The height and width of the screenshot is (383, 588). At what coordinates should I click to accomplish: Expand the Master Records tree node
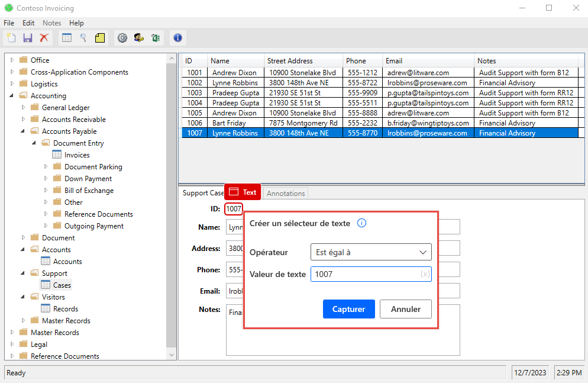tap(12, 333)
